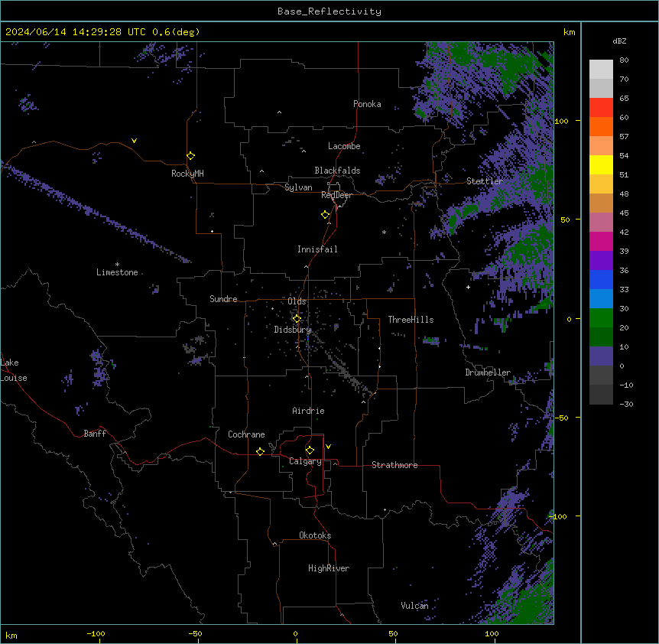This screenshot has height=644, width=659.
Task: Click the 0 tick on bottom axis
Action: (295, 633)
